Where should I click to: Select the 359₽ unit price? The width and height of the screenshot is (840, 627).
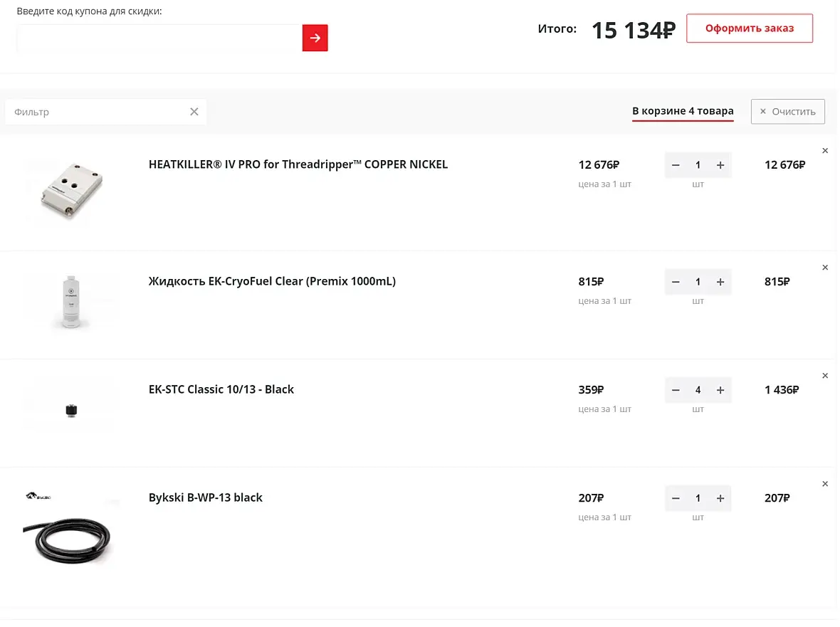591,390
